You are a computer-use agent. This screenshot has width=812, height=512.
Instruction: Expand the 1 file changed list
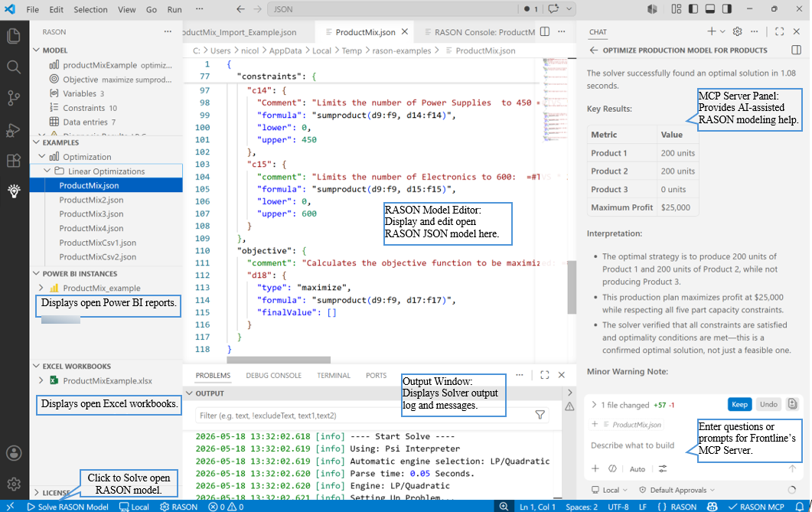[594, 405]
